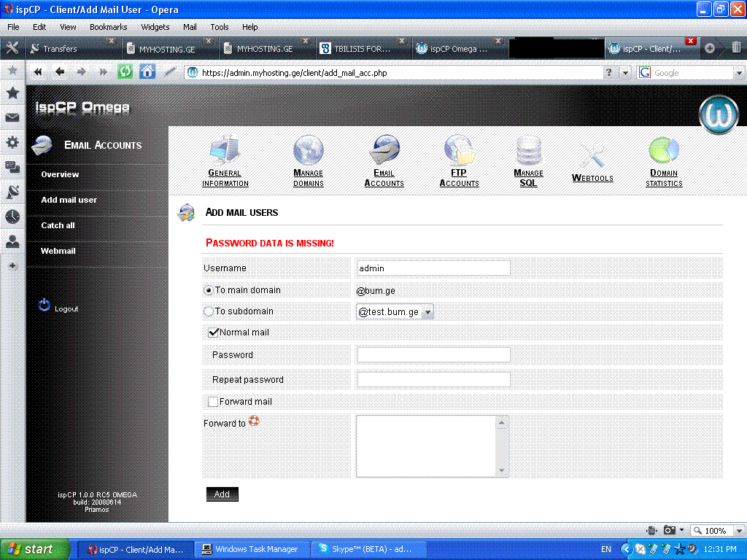Click the Forward to help lifebuoy icon
The width and height of the screenshot is (747, 560).
click(254, 421)
